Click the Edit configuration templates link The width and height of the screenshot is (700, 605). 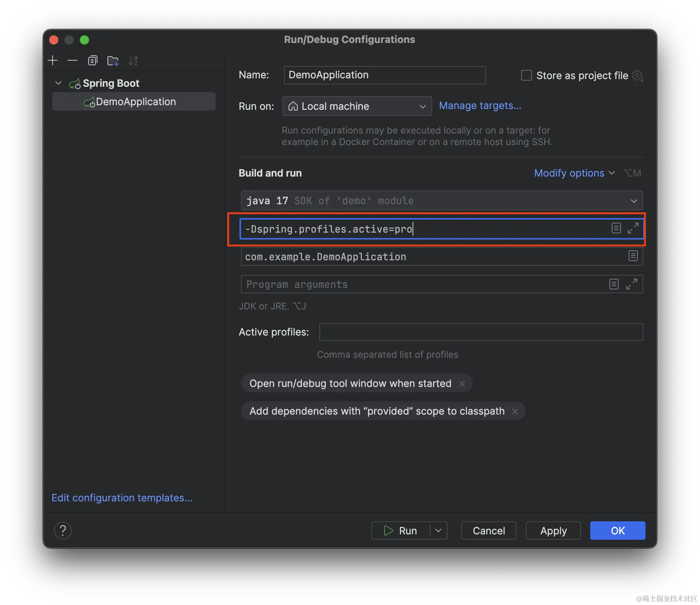pos(122,498)
